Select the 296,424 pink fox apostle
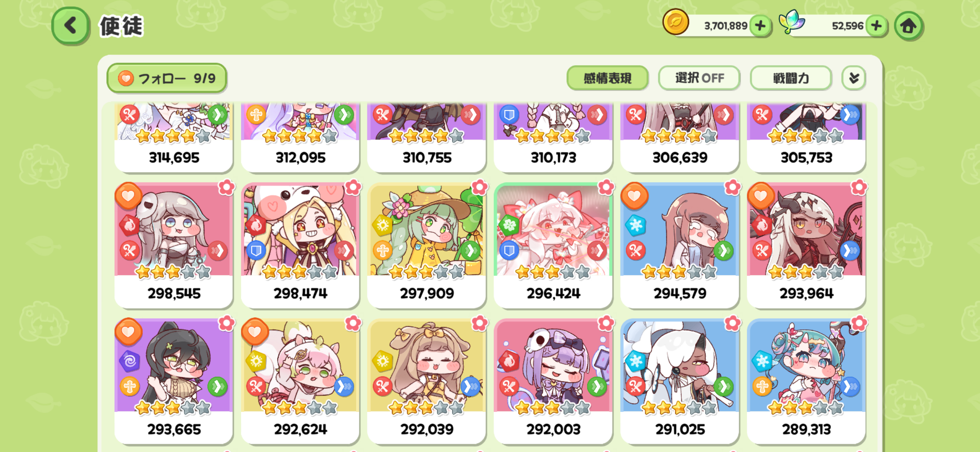Viewport: 980px width, 452px height. click(x=553, y=245)
